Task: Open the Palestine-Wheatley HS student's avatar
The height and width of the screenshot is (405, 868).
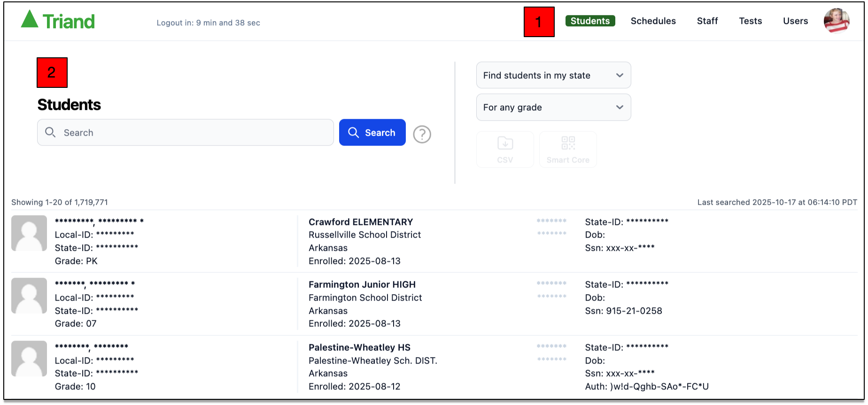Action: 29,358
